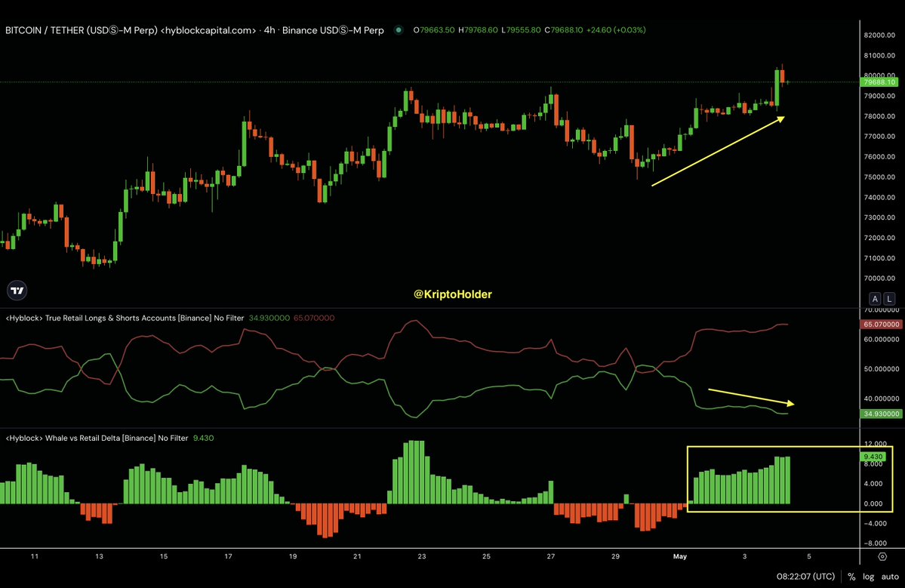Select the Whale vs Retail Delta indicator title
905x588 pixels.
click(x=97, y=438)
